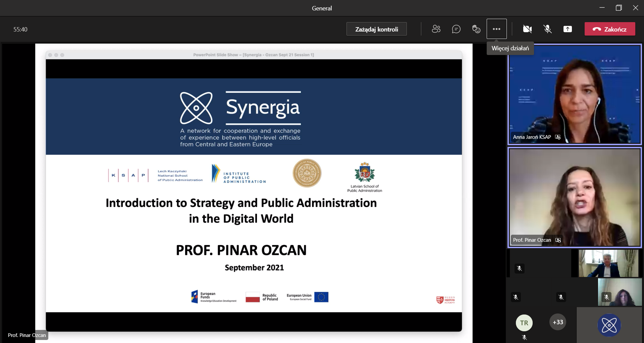Viewport: 644px width, 343px height.
Task: Open the participants panel icon
Action: click(x=436, y=29)
